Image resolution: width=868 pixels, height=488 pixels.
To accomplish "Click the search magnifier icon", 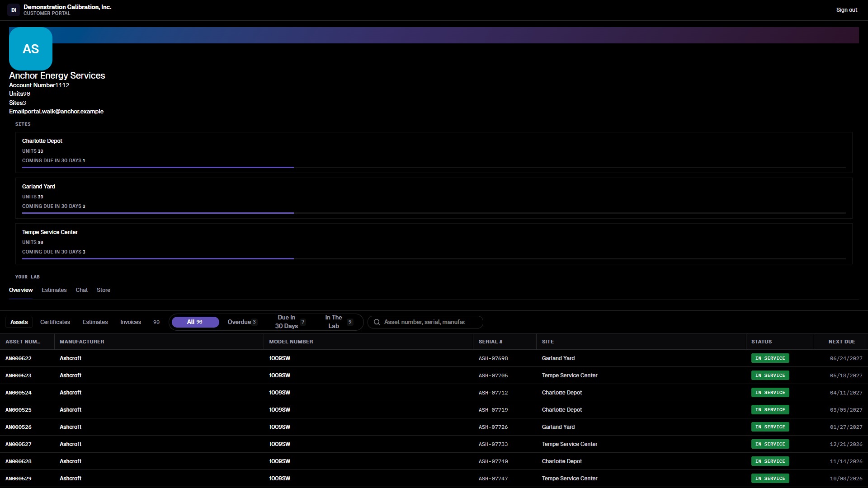I will (x=377, y=322).
